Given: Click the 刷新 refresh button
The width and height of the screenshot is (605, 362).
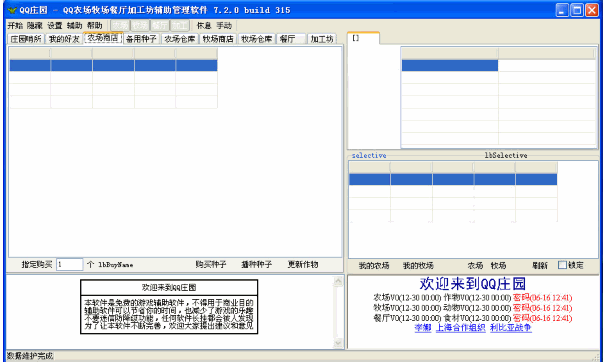Looking at the screenshot, I should 539,266.
